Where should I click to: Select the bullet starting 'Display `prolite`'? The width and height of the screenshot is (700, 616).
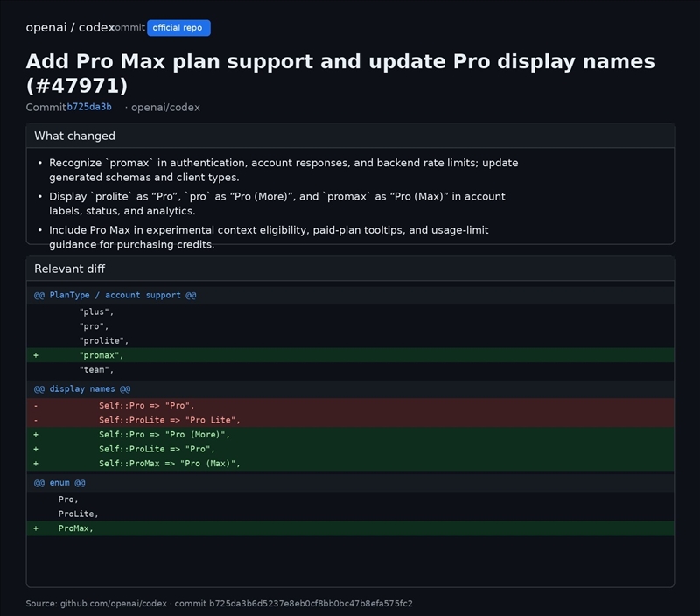tap(276, 204)
